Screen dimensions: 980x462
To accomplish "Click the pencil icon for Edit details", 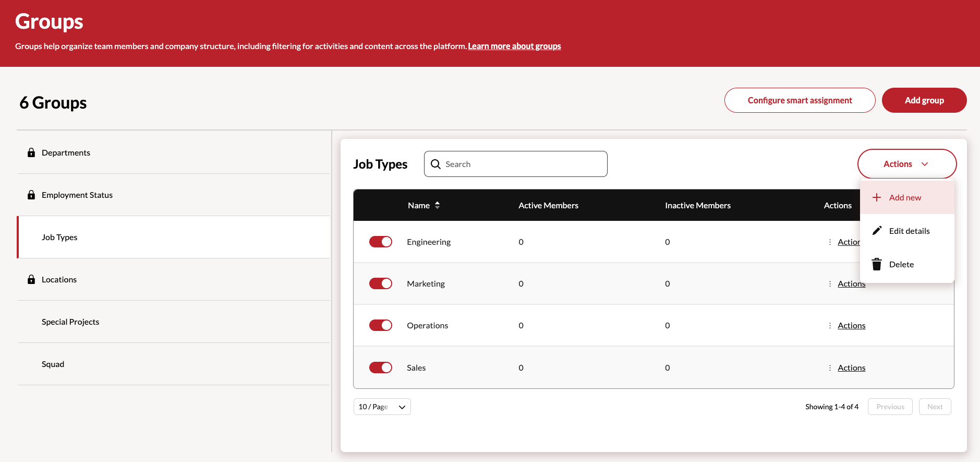I will point(877,231).
